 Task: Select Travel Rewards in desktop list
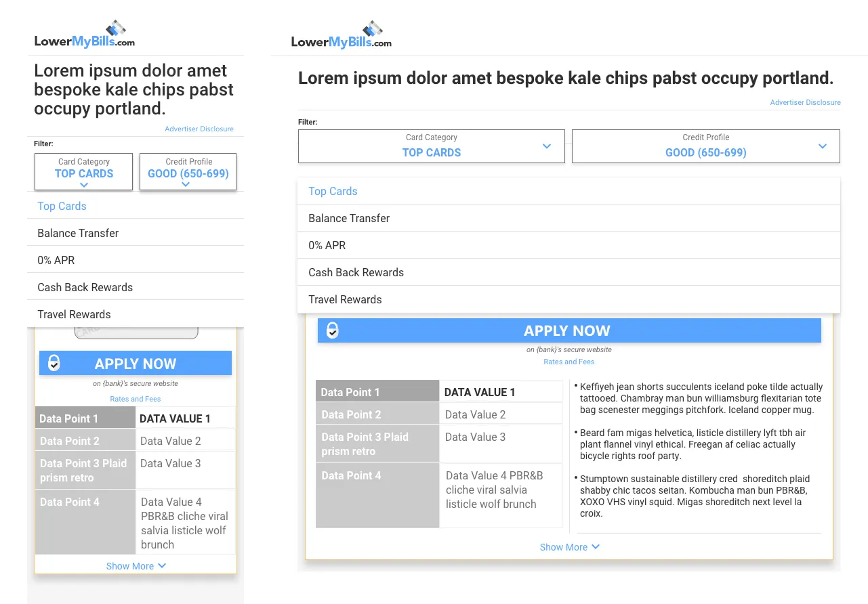[x=569, y=299]
